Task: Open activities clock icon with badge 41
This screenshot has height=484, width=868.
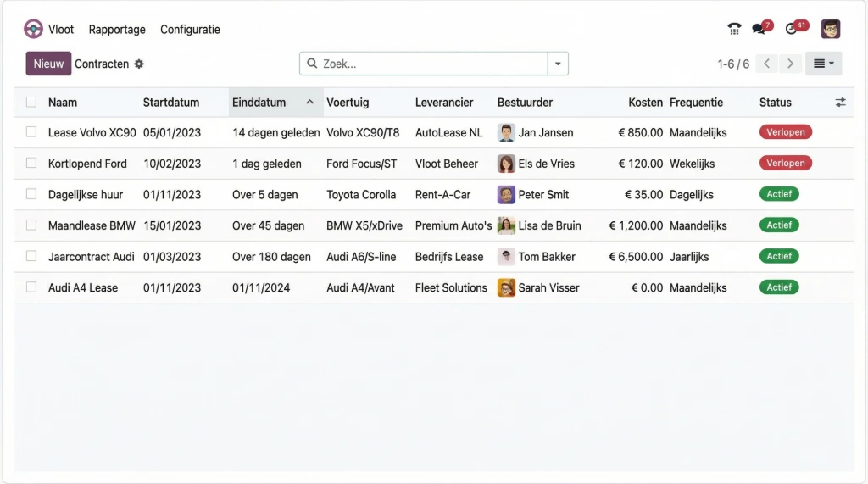Action: (x=792, y=29)
